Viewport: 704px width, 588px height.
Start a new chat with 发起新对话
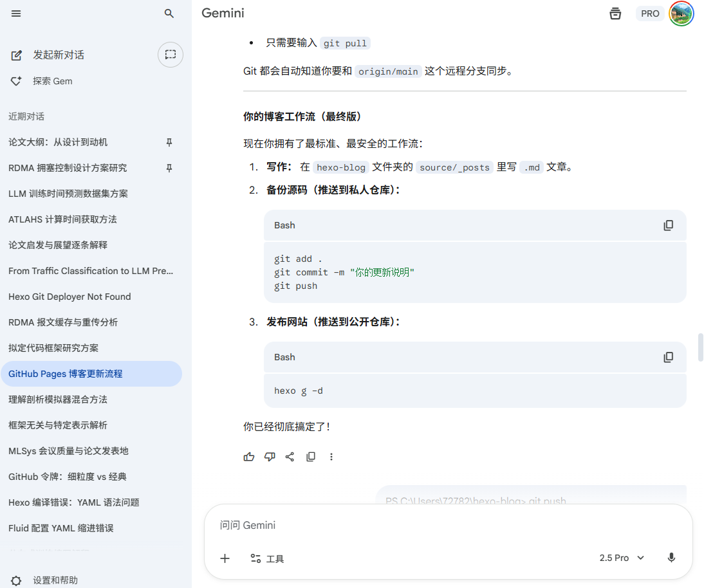tap(58, 55)
